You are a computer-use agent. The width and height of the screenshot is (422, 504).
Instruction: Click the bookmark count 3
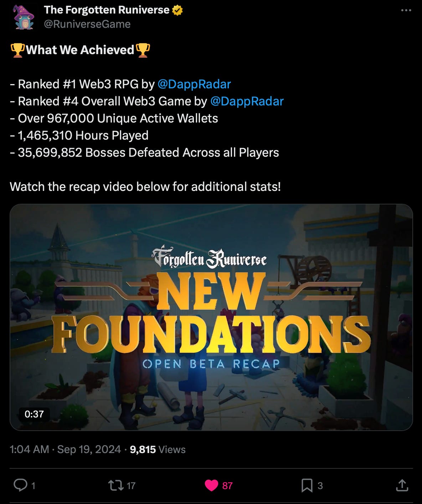point(320,486)
